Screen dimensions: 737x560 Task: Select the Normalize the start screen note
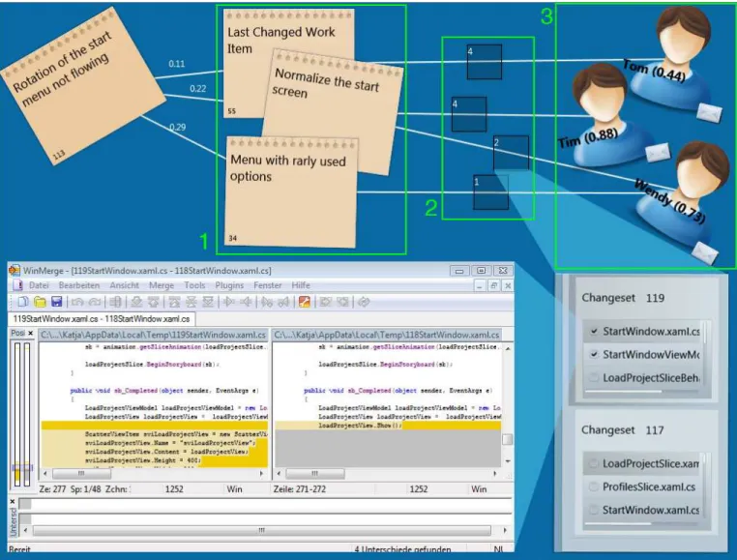tap(334, 113)
